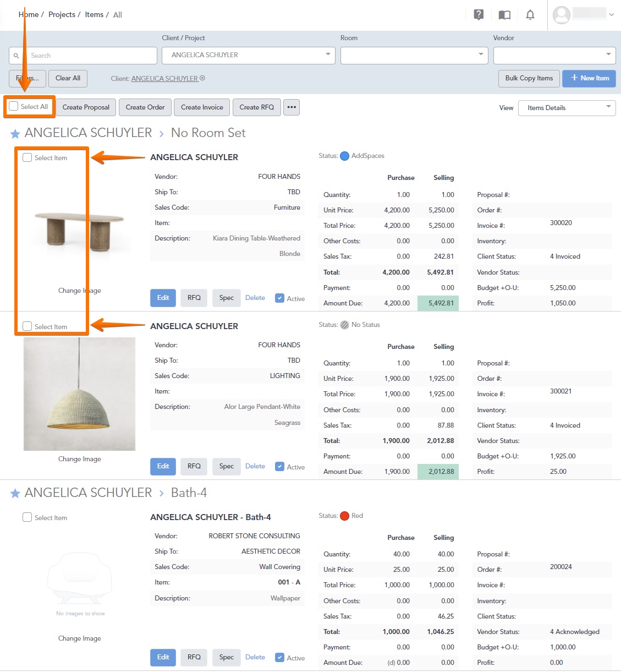Edit the Kiara Dining Table item
Screen dimensions: 621x672
pyautogui.click(x=163, y=298)
